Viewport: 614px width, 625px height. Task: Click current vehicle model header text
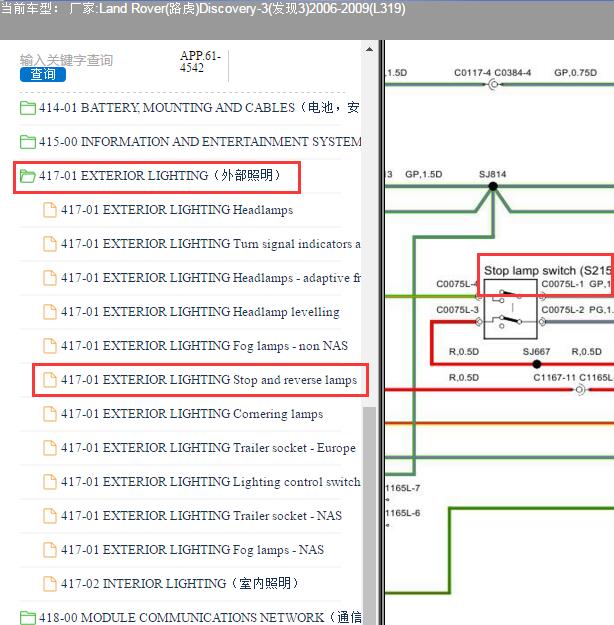[203, 8]
